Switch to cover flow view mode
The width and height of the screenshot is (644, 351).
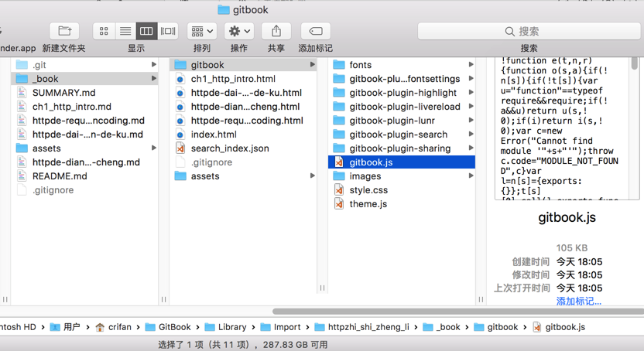[x=168, y=31]
